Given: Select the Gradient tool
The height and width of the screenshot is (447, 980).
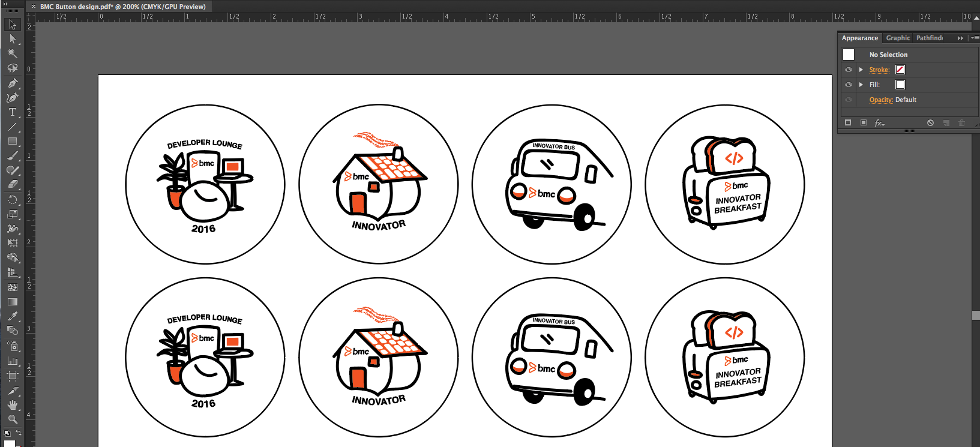Looking at the screenshot, I should (x=12, y=302).
